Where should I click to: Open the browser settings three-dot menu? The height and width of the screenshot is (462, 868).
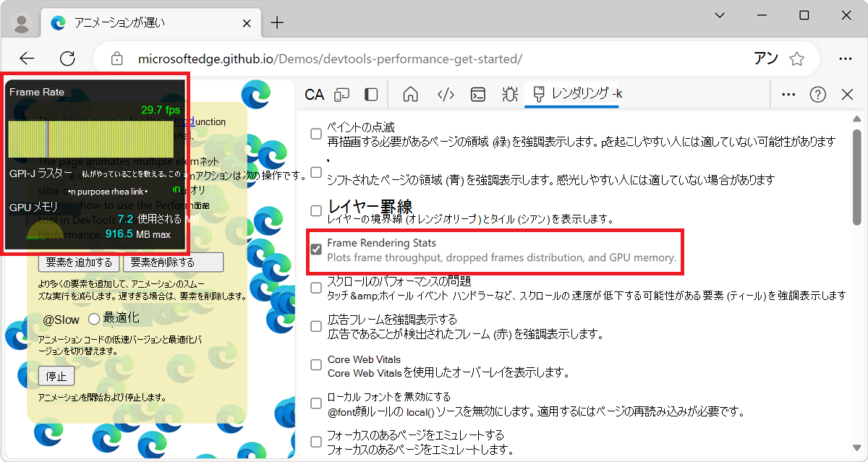(845, 58)
